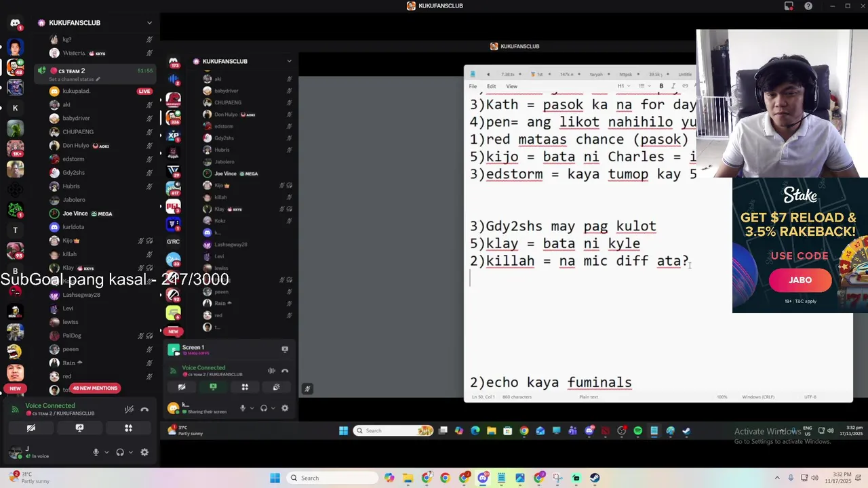
Task: Open Copilot icon on taskbar
Action: (x=389, y=478)
